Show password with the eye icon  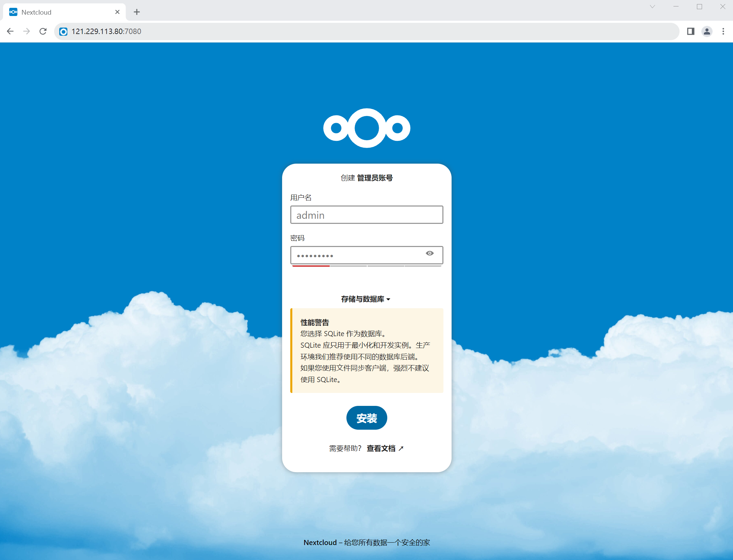point(429,253)
